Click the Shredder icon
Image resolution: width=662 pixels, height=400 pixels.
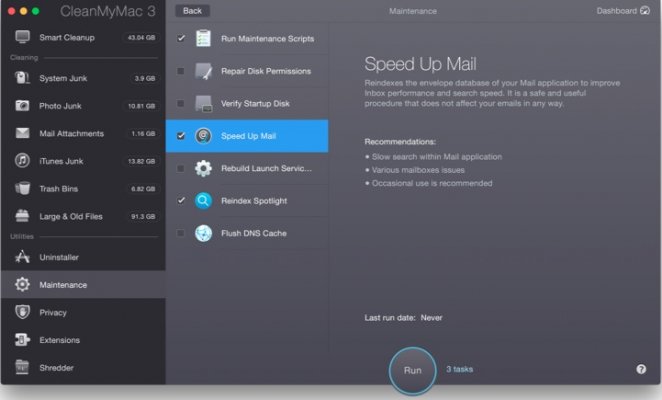pyautogui.click(x=22, y=367)
